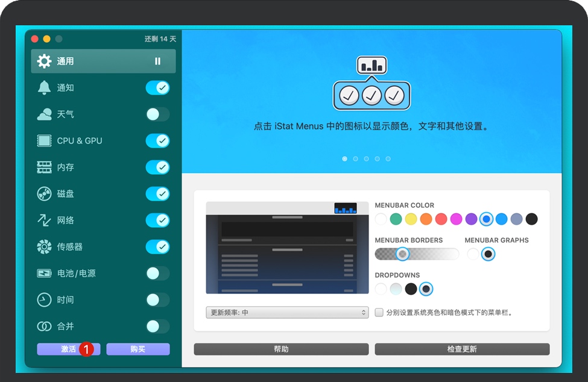Disable the 传感器 toggle
Screen dimensions: 588x382
pyautogui.click(x=157, y=247)
